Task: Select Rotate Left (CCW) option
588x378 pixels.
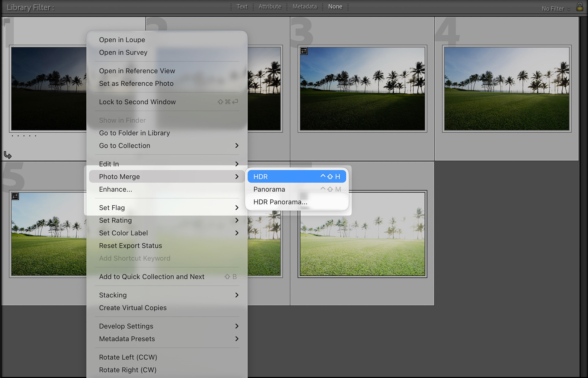Action: click(x=128, y=357)
